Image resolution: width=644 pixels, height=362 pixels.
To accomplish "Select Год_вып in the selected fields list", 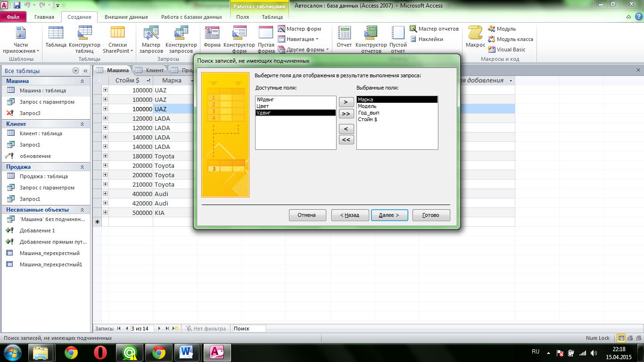I will coord(397,113).
